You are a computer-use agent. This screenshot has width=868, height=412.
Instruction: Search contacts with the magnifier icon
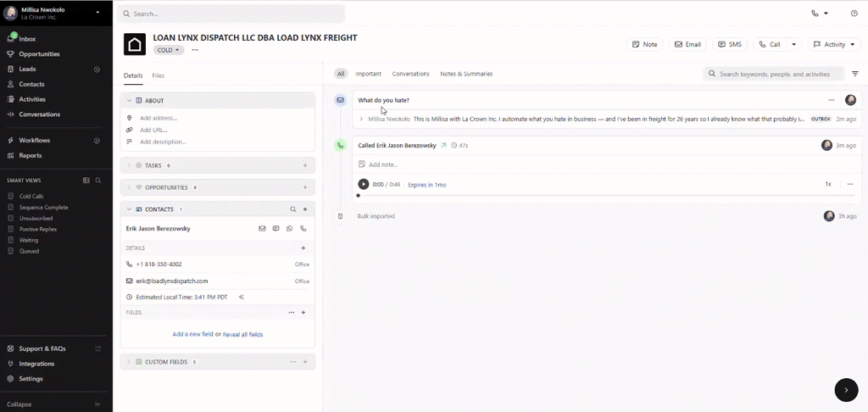click(292, 209)
